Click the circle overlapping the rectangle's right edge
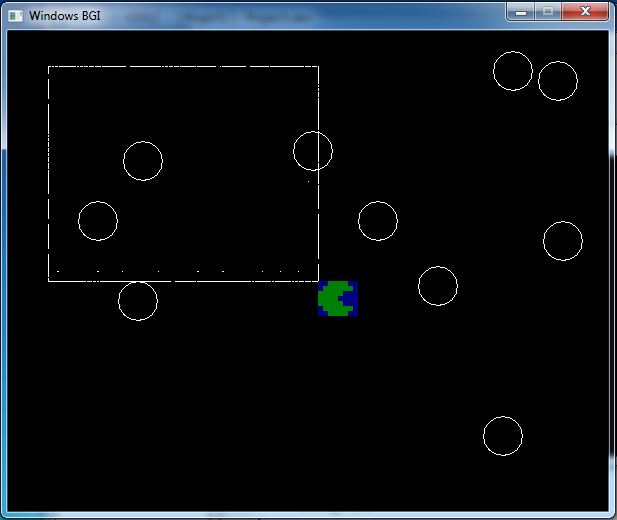The width and height of the screenshot is (617, 520). pos(313,151)
